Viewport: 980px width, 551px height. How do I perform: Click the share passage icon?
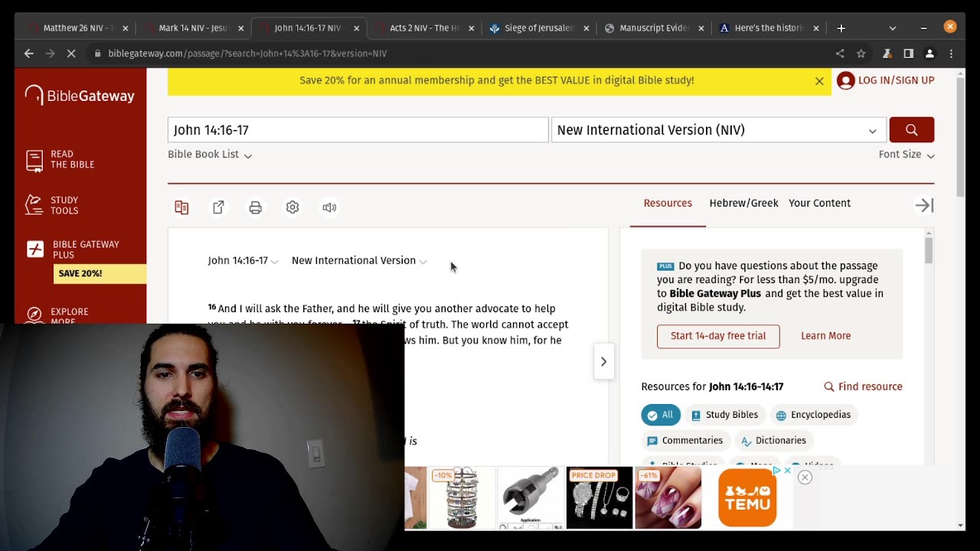[x=218, y=207]
